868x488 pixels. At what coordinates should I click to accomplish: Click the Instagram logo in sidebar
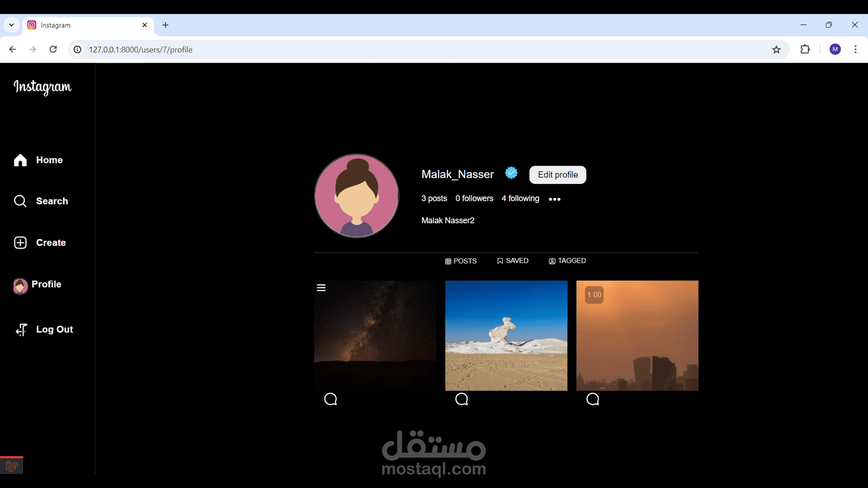pyautogui.click(x=42, y=87)
